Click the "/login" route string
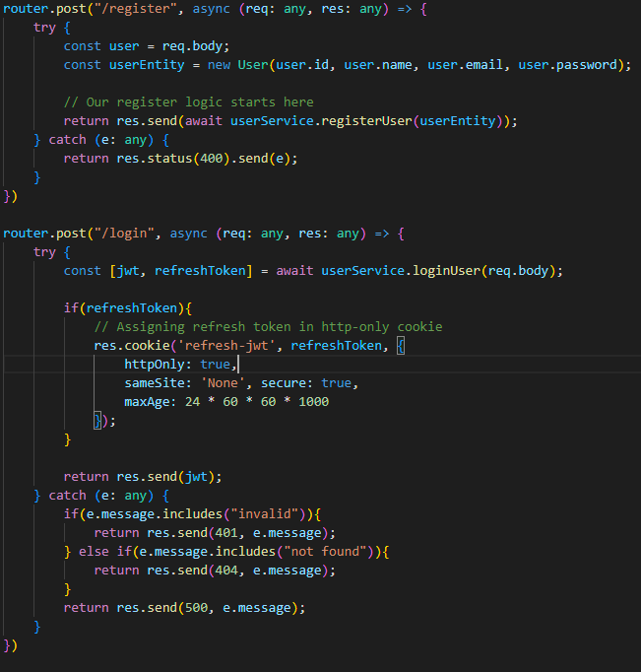 [x=124, y=234]
